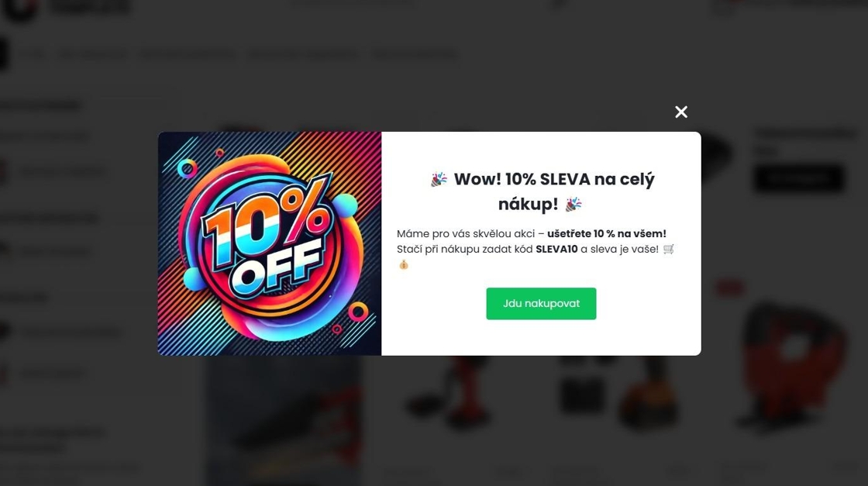Click the money bag emoji in popup
The height and width of the screenshot is (486, 868).
404,264
